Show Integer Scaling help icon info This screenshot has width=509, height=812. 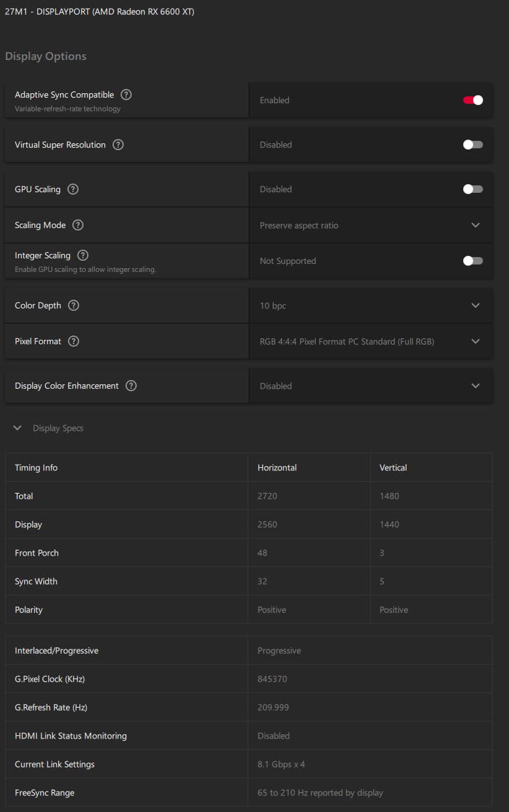(x=83, y=255)
